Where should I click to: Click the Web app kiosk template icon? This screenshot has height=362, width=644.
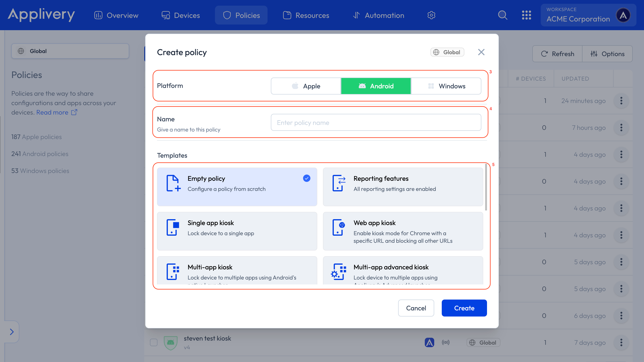coord(339,227)
